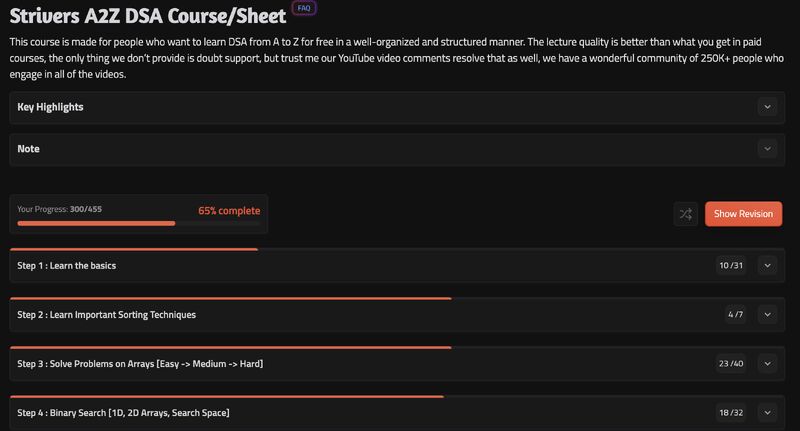Expand Step 2 sorting techniques chevron

(x=767, y=315)
